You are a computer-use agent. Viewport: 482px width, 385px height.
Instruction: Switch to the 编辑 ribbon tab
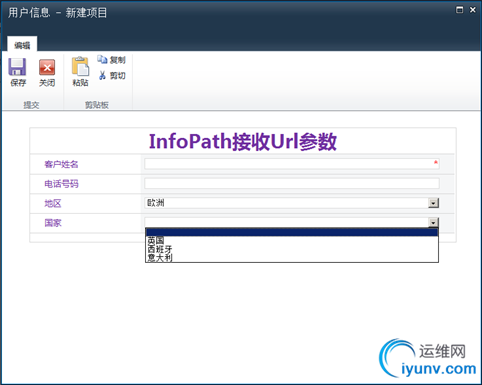22,45
